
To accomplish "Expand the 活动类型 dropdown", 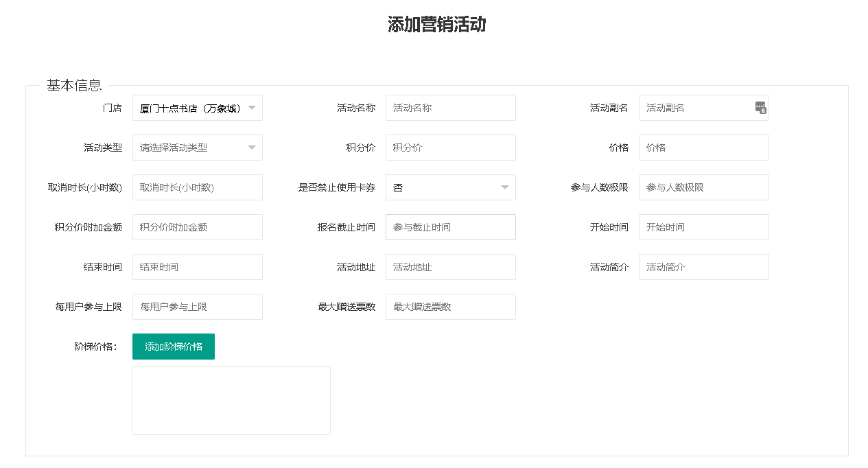I will tap(197, 148).
